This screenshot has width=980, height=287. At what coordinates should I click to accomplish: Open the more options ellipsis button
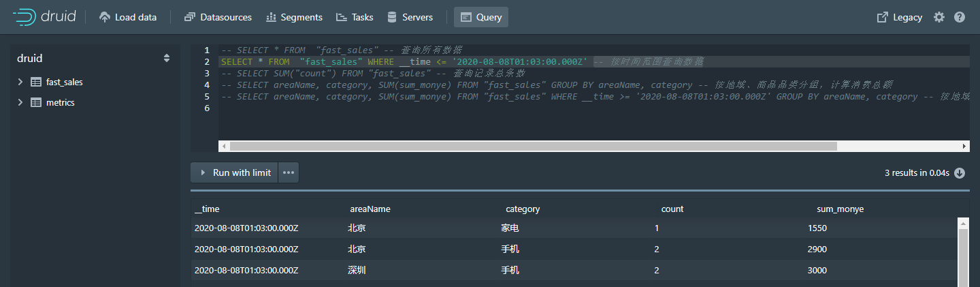[x=289, y=172]
